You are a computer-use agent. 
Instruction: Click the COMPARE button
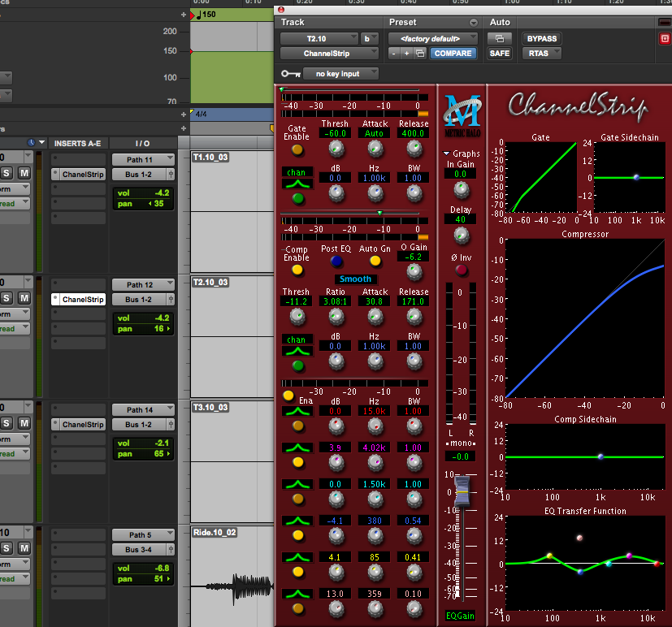click(453, 53)
